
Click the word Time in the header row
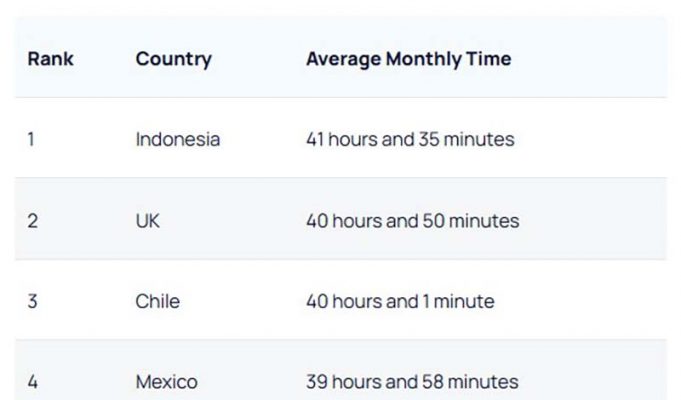coord(488,59)
